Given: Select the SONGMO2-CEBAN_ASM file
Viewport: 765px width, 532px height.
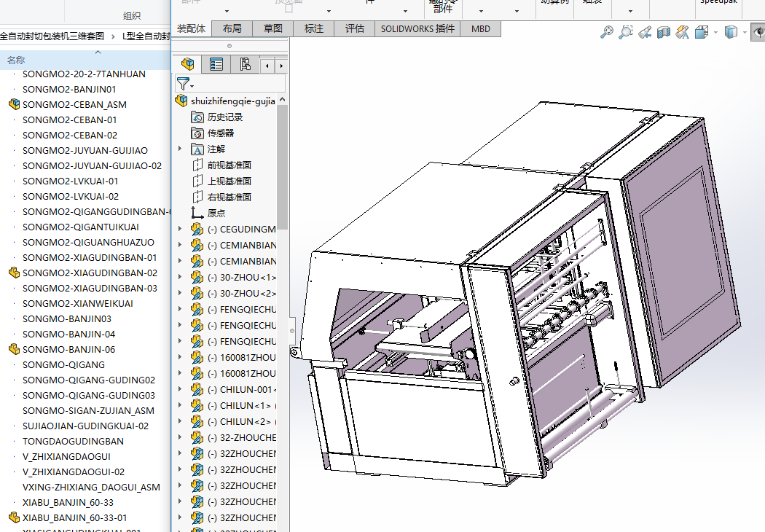Looking at the screenshot, I should pyautogui.click(x=74, y=104).
